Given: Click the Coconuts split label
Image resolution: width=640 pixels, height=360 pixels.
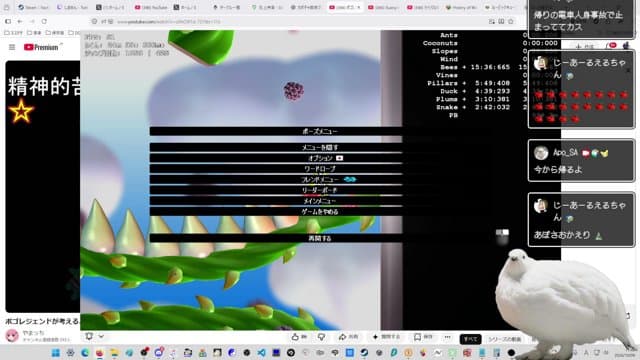Looking at the screenshot, I should tap(440, 43).
